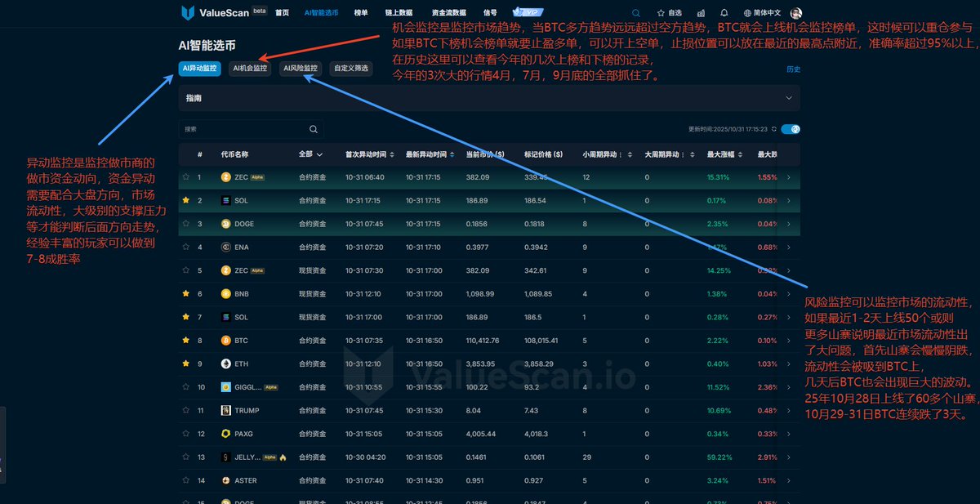The image size is (980, 504).
Task: Unfavorite BTC in row 8
Action: 186,340
